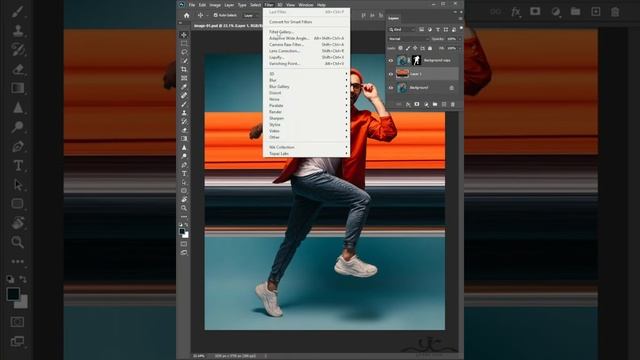Select the Path Selection tool in the Photoshop tools panel
640x360 pixels.
pyautogui.click(x=184, y=182)
